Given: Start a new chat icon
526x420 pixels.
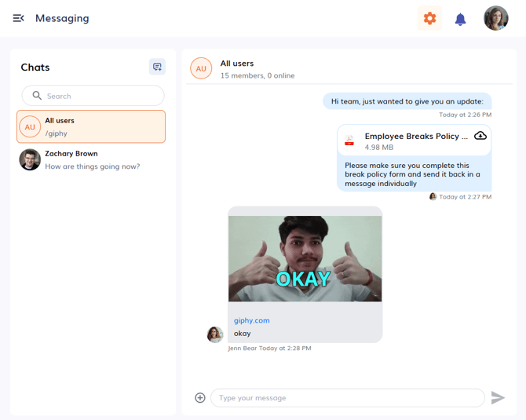Looking at the screenshot, I should 157,67.
